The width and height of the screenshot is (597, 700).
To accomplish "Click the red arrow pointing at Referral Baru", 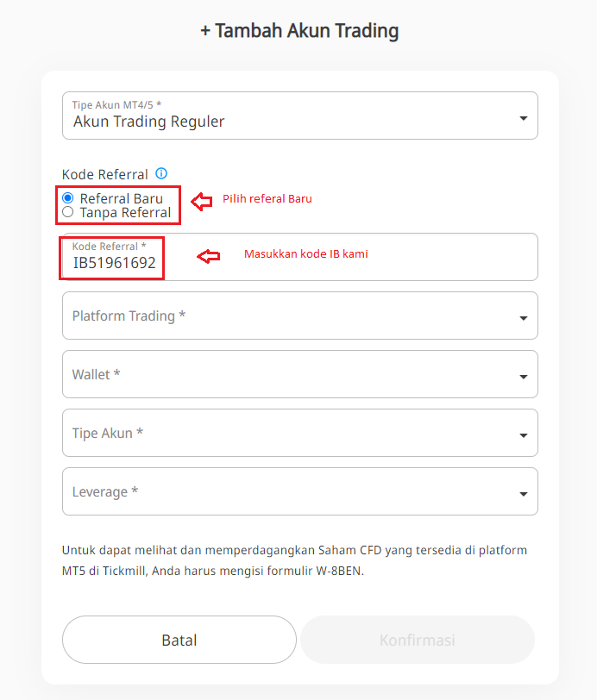I will point(201,202).
